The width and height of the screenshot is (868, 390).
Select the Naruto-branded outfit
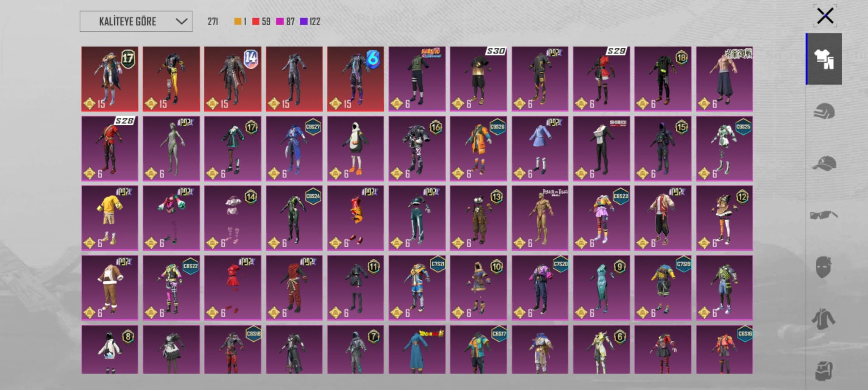coord(417,79)
